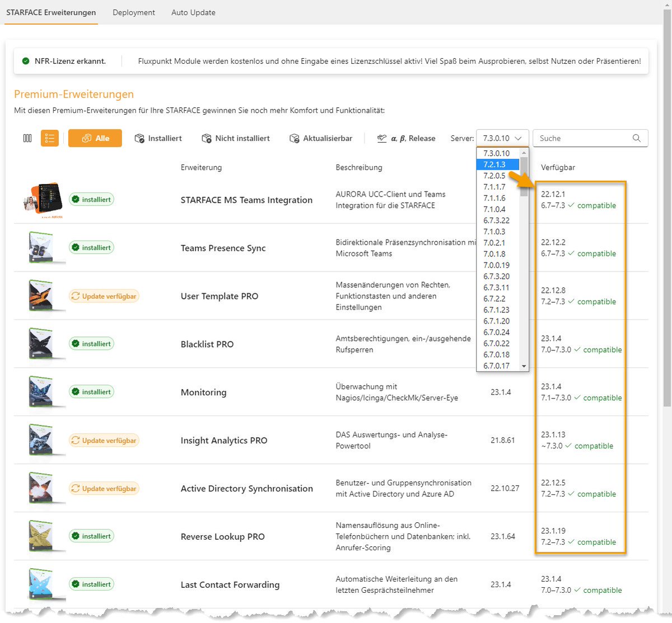Filter by Installiert extensions
The width and height of the screenshot is (672, 623).
pos(158,138)
